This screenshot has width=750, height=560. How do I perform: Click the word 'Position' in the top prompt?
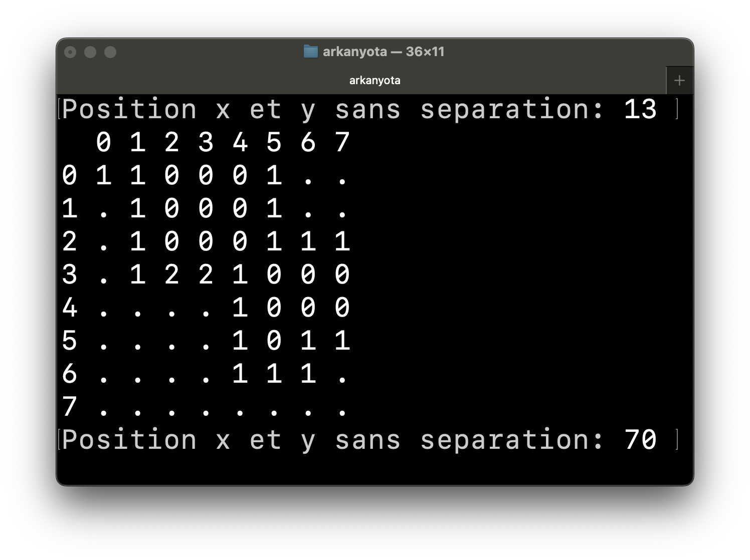point(129,109)
